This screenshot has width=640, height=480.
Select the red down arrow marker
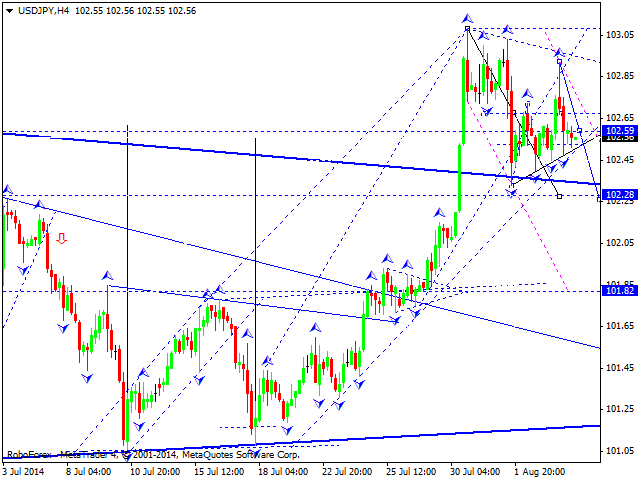62,238
